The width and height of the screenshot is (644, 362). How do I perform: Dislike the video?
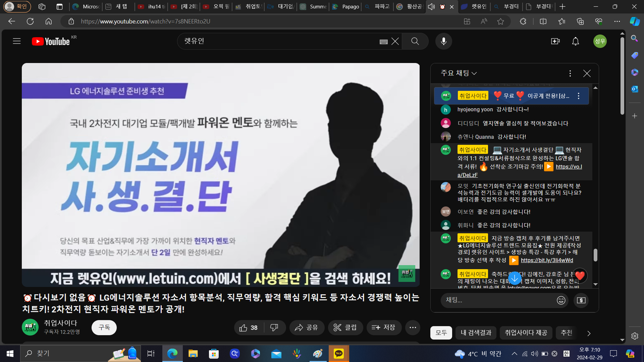point(274,327)
